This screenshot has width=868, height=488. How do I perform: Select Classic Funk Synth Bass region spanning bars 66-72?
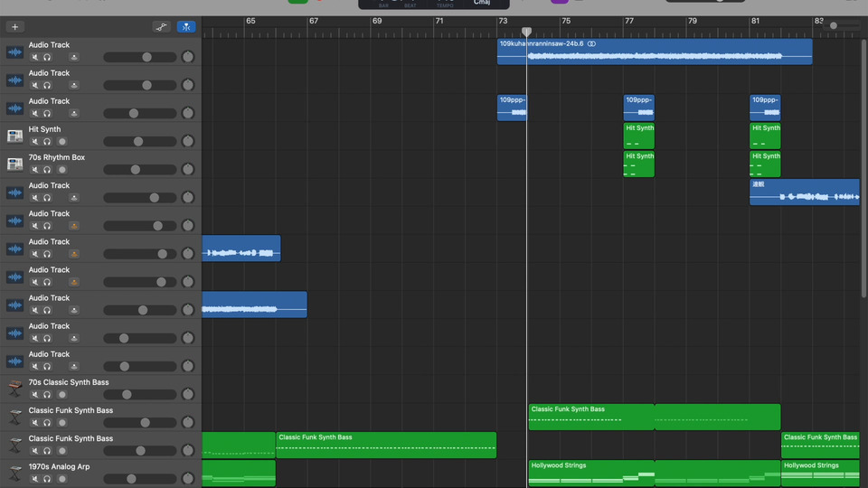[x=386, y=445]
